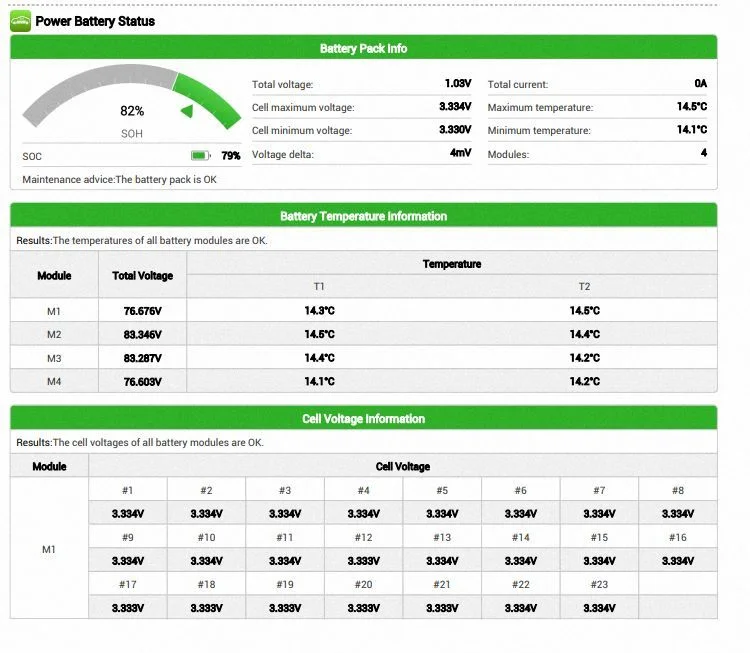750x653 pixels.
Task: Click the Maximum temperature 14.5°C value
Action: point(692,106)
